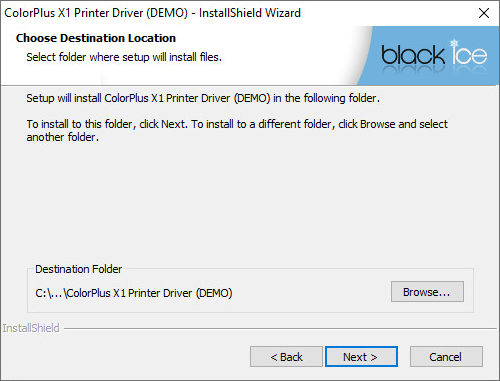This screenshot has width=500, height=381.
Task: Close the InstallShield Wizard window
Action: coord(484,13)
